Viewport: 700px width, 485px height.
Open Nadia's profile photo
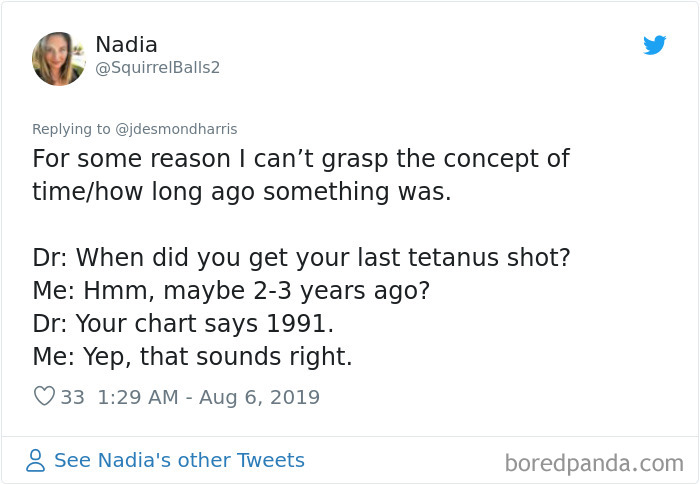coord(58,58)
